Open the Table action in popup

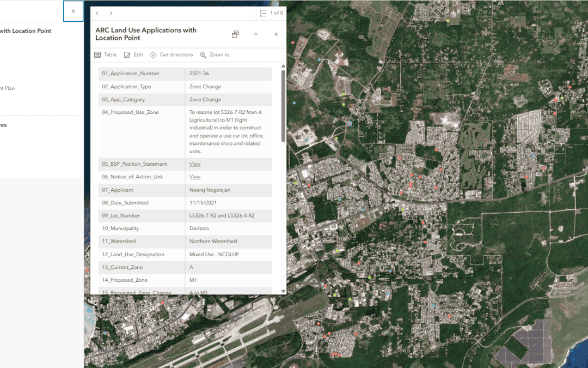pyautogui.click(x=106, y=55)
